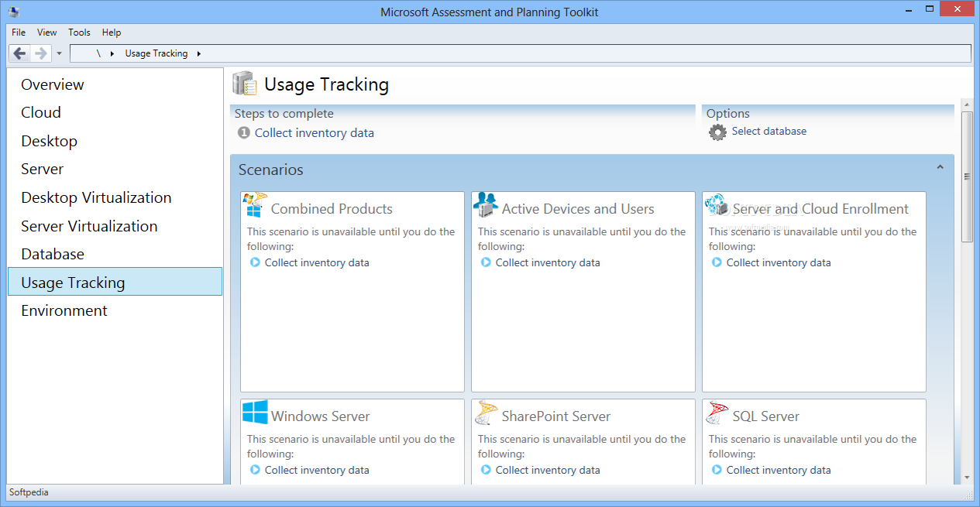Click Collect inventory data under Steps to complete
The width and height of the screenshot is (980, 507).
pos(315,133)
